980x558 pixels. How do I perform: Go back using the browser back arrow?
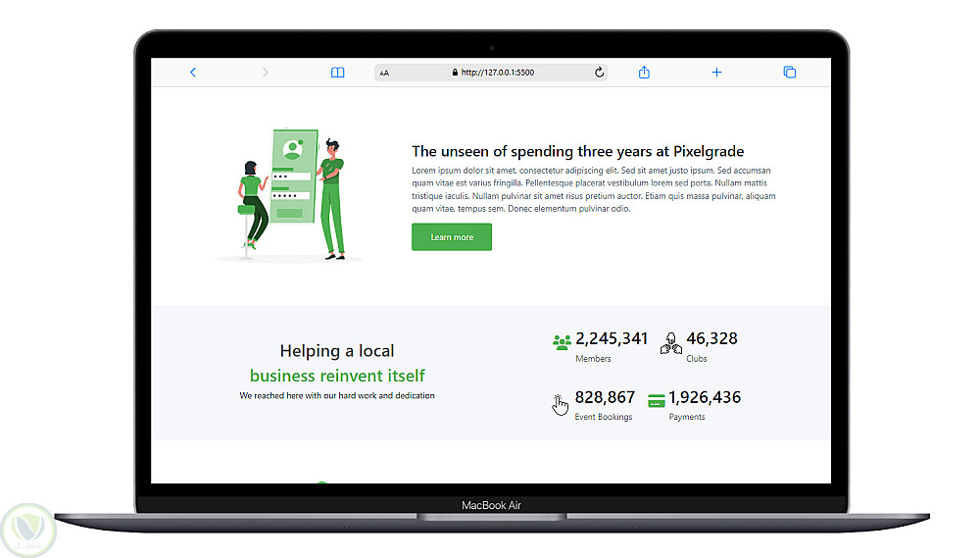[x=193, y=73]
